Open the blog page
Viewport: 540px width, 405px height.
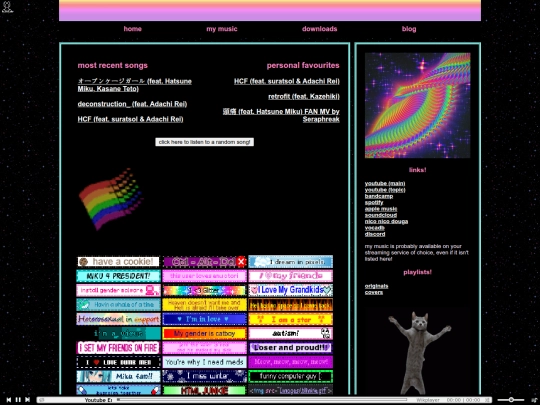click(409, 29)
